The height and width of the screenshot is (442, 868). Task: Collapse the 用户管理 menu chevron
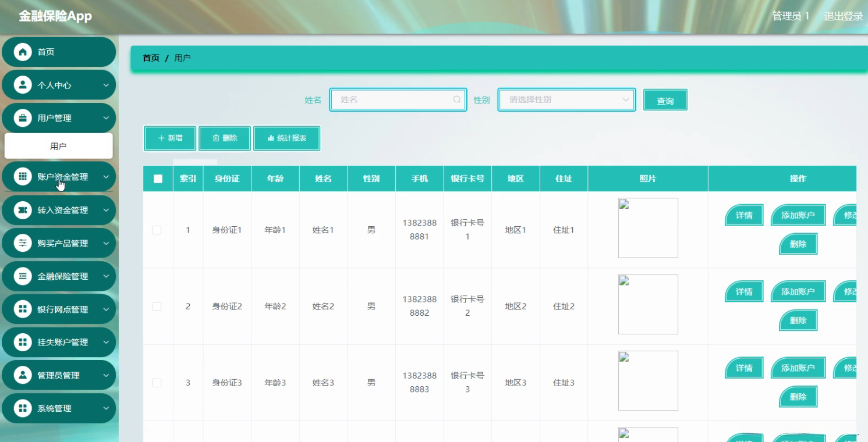pos(106,118)
